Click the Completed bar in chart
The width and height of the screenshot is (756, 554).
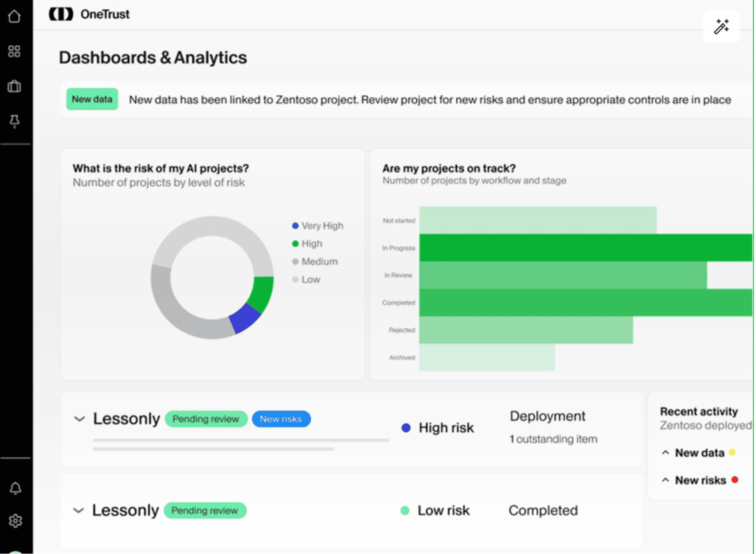586,303
